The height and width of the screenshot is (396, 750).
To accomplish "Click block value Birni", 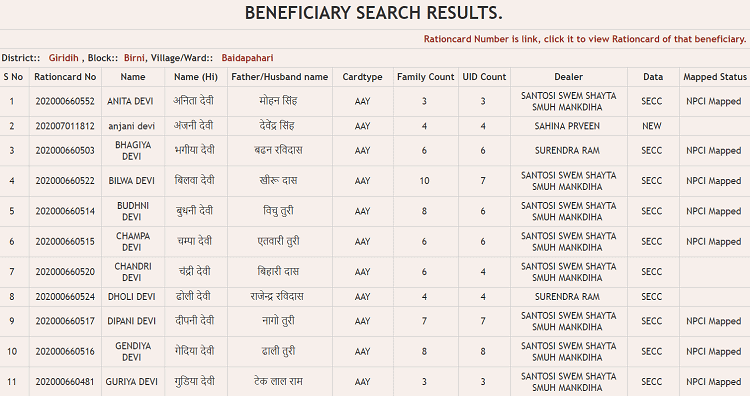I will pos(134,58).
